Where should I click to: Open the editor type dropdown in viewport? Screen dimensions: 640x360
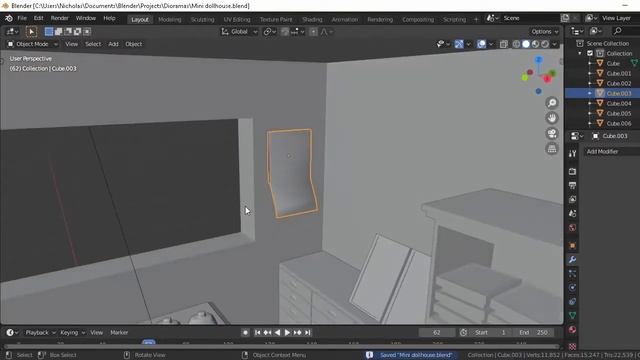coord(12,31)
